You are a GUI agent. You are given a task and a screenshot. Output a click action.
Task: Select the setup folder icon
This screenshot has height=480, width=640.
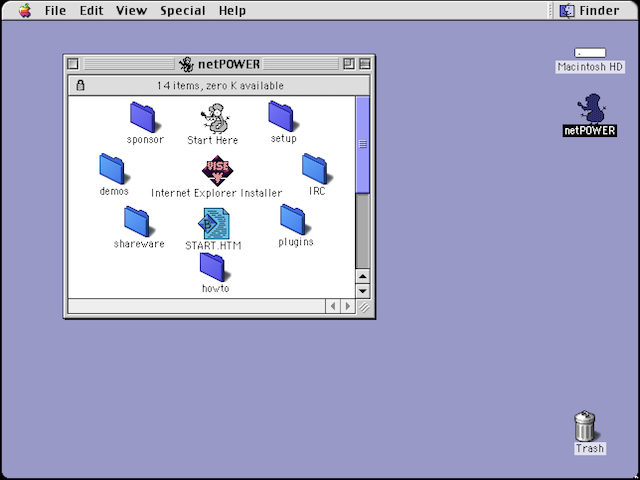282,117
